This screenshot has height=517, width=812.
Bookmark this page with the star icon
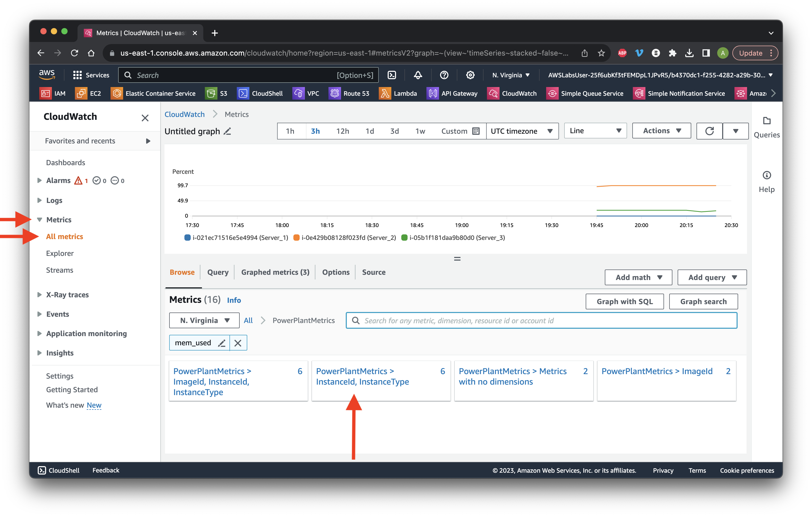(x=601, y=53)
